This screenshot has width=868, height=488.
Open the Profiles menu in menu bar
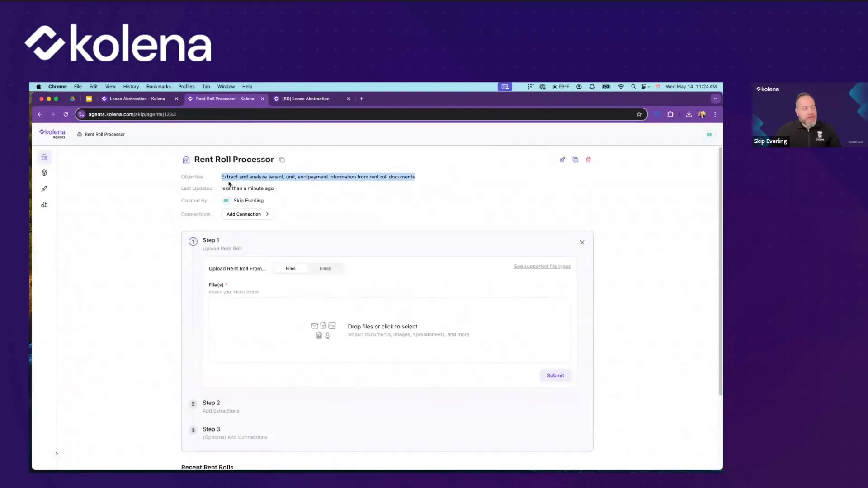point(186,87)
